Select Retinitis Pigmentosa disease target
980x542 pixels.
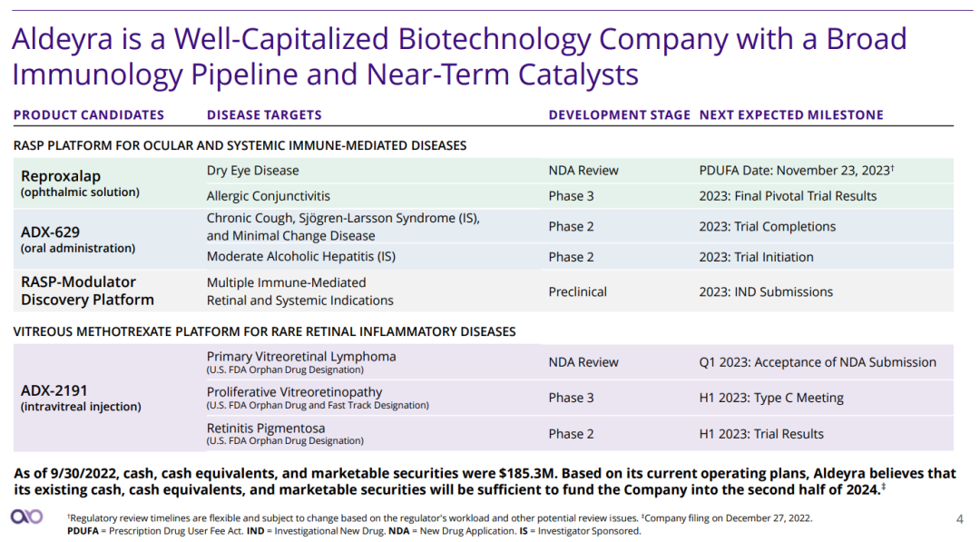point(265,429)
